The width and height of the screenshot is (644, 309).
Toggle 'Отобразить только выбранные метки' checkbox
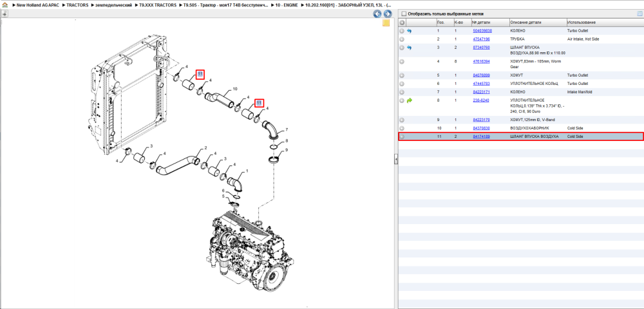(x=404, y=14)
